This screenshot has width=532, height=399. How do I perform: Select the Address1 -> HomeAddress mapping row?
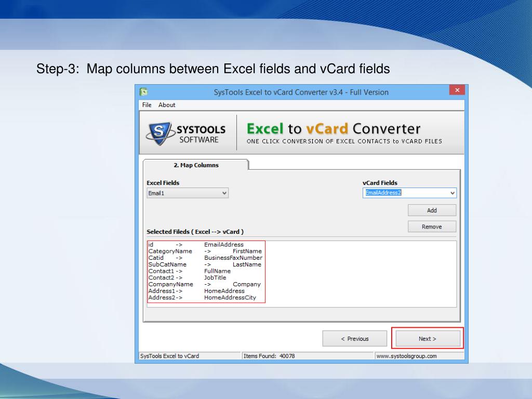pos(196,291)
